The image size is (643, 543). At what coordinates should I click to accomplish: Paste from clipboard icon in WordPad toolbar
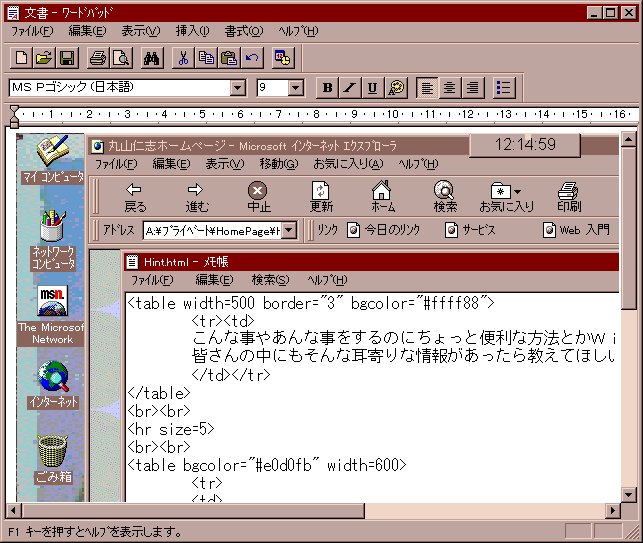point(229,58)
